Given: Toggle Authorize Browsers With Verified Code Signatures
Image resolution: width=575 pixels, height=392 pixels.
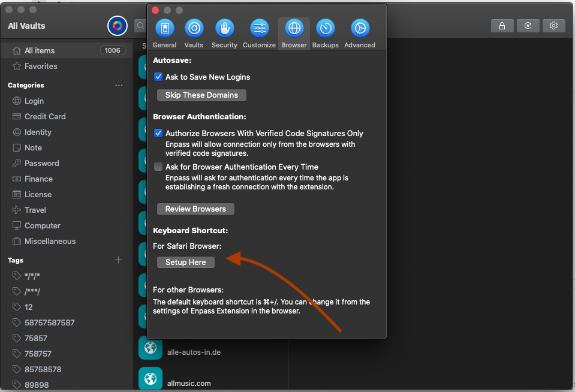Looking at the screenshot, I should (x=158, y=133).
